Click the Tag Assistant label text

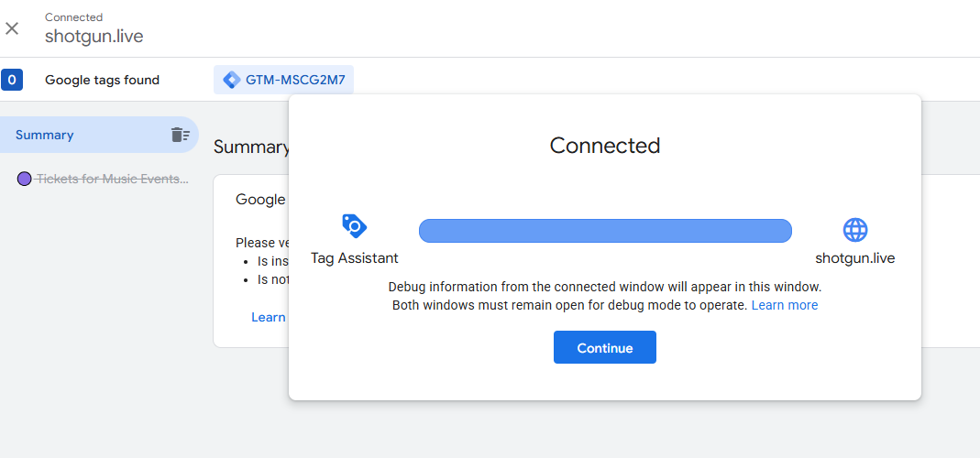coord(355,258)
